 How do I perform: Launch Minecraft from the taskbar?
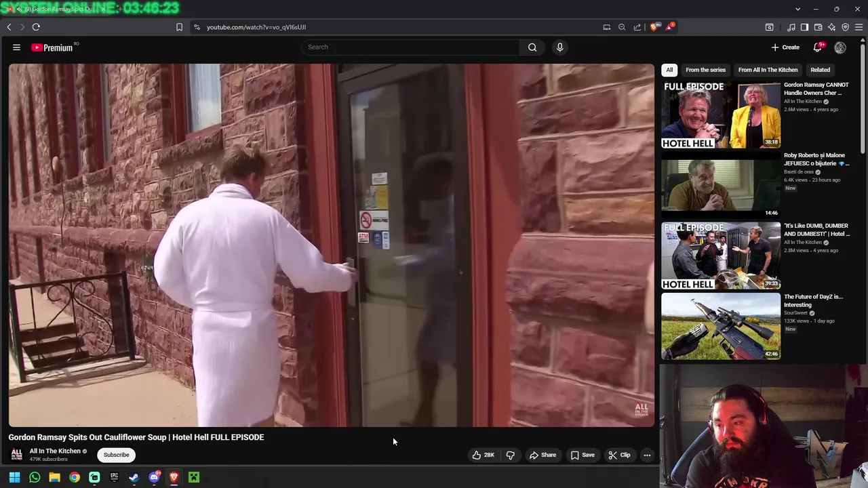pyautogui.click(x=194, y=477)
